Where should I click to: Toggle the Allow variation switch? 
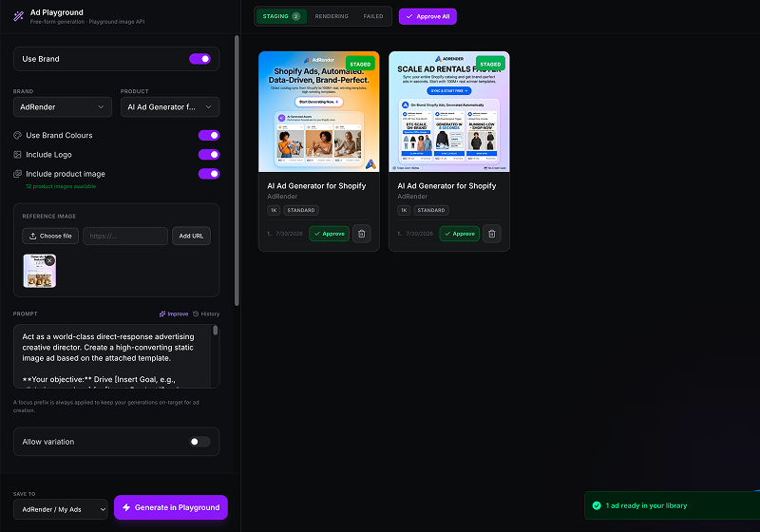[199, 442]
